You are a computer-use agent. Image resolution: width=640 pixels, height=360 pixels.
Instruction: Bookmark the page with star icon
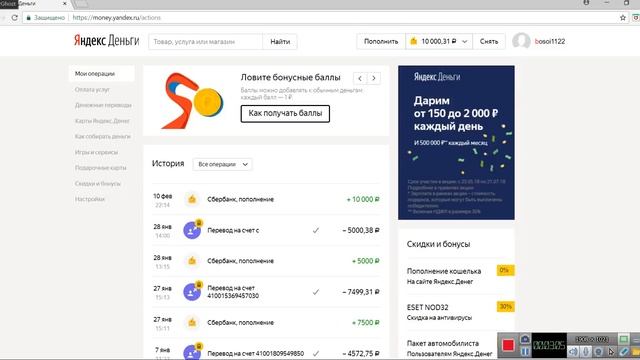623,18
